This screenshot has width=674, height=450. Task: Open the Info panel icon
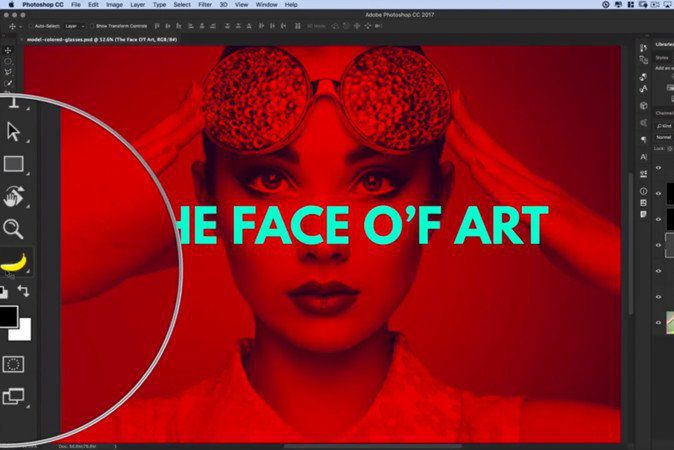(643, 191)
